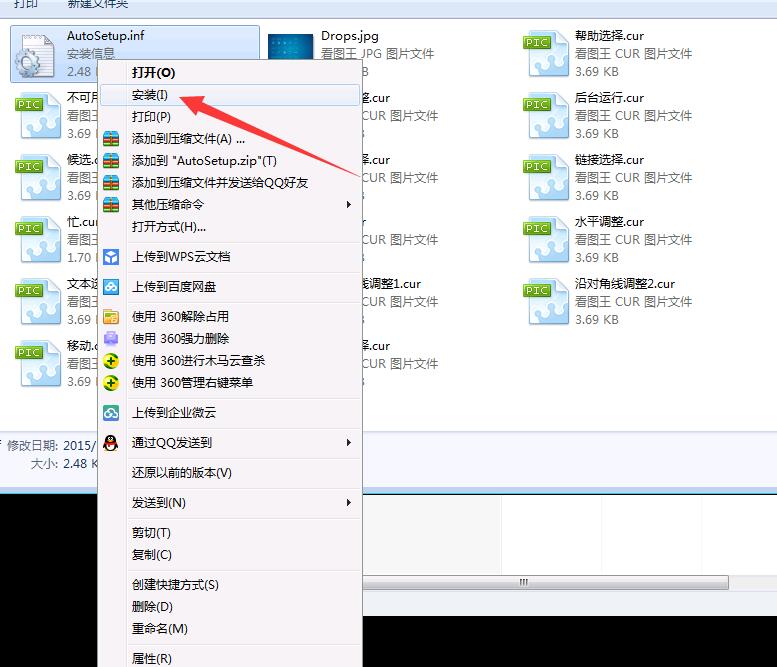
Task: Open 属性(R) for the file
Action: tap(151, 658)
